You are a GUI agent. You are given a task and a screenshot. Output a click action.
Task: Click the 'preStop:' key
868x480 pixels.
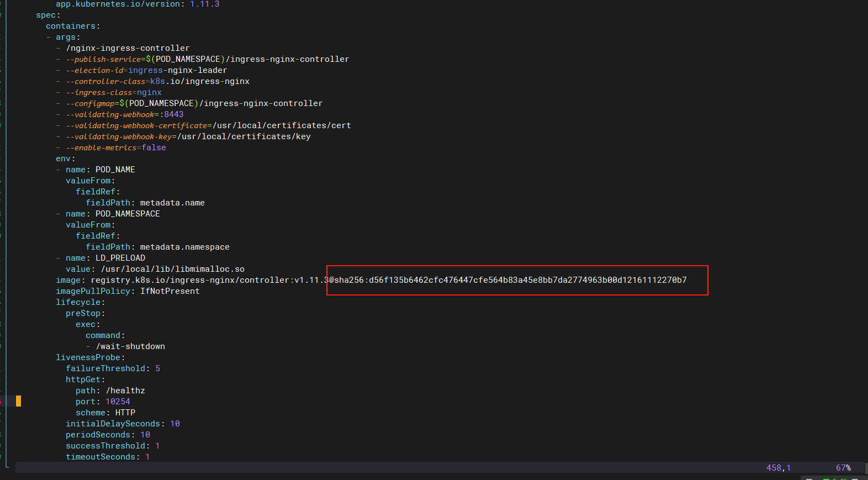pos(86,313)
